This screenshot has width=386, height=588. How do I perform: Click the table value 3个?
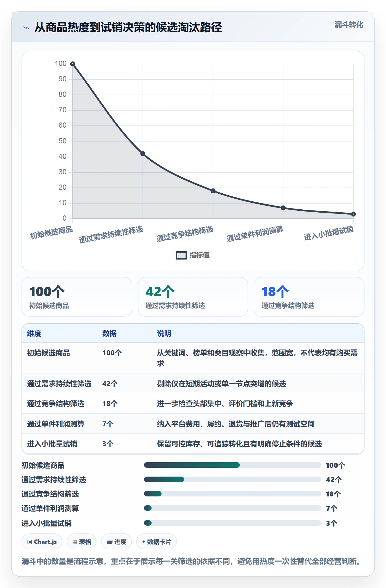click(108, 444)
